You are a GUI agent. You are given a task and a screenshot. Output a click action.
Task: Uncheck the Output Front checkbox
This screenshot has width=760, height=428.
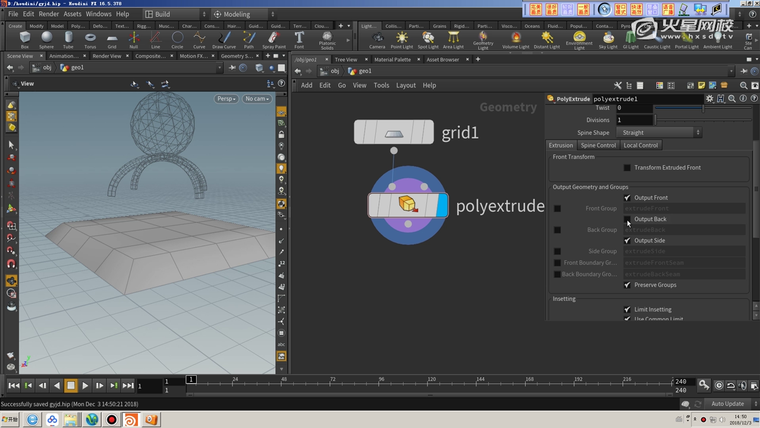pos(627,198)
